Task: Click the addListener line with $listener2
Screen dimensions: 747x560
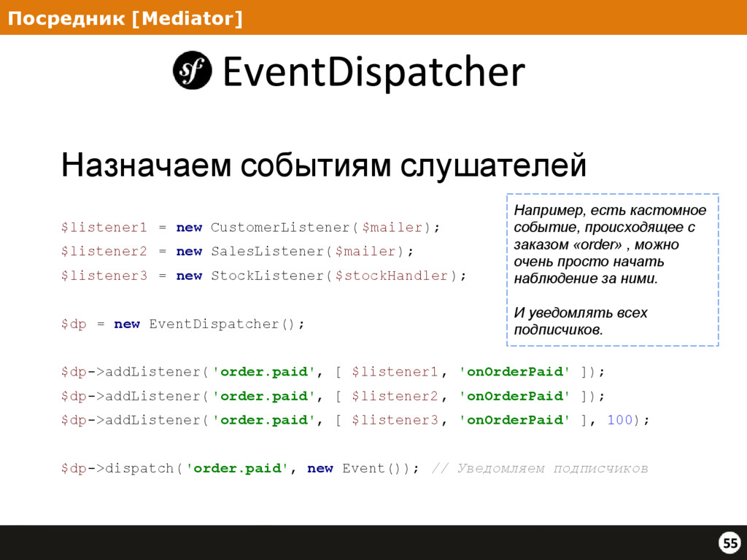Action: coord(333,396)
